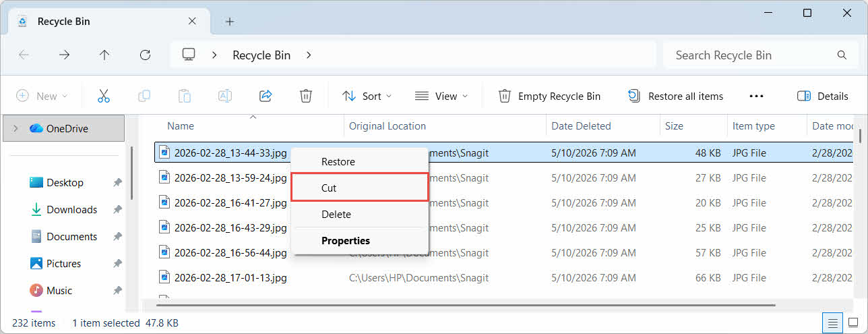Image resolution: width=868 pixels, height=334 pixels.
Task: Open the View dropdown
Action: point(441,96)
